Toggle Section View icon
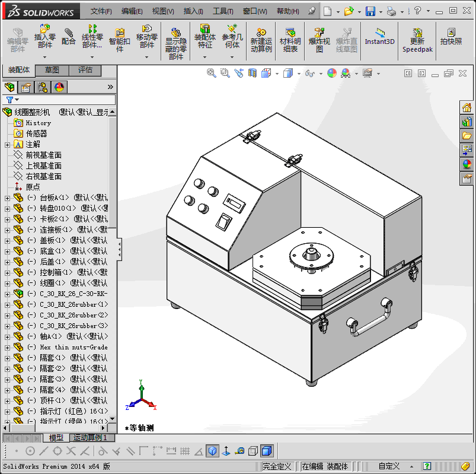 pos(253,73)
